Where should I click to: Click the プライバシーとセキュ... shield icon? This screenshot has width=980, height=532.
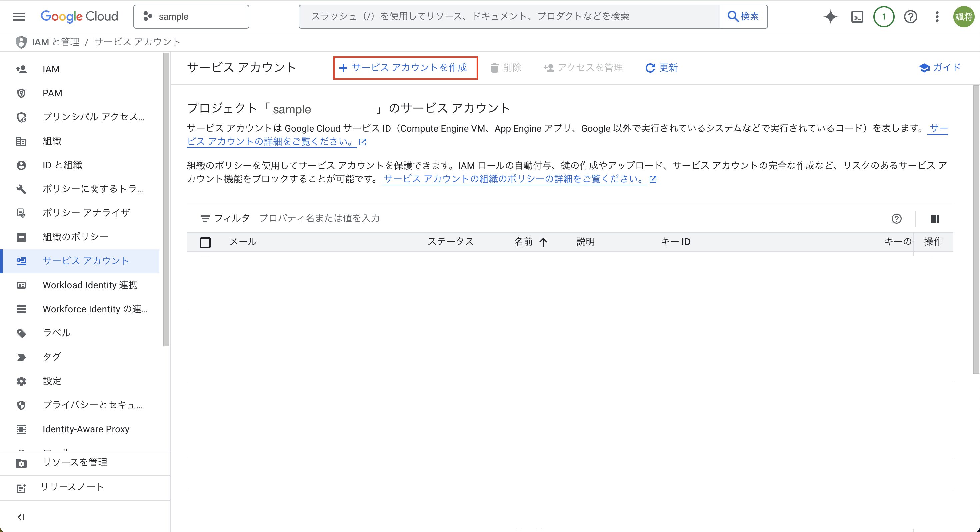click(21, 405)
